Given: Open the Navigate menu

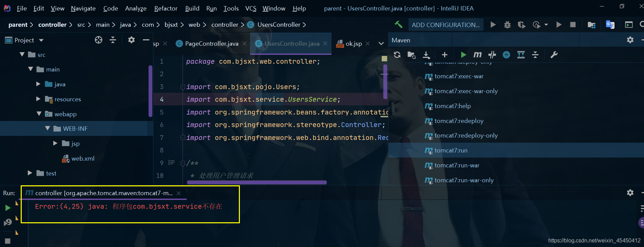Looking at the screenshot, I should pyautogui.click(x=83, y=8).
